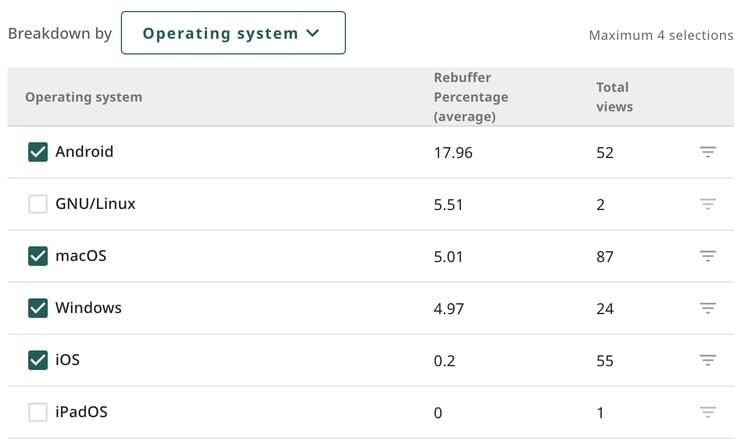Image resolution: width=746 pixels, height=445 pixels.
Task: Click the filter icon in the macOS row
Action: pos(708,256)
